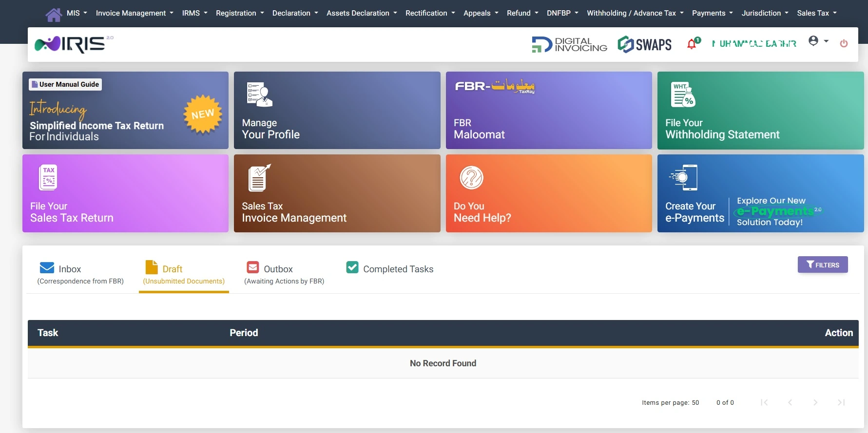The image size is (868, 433).
Task: Click the Inbox envelope icon
Action: 47,268
